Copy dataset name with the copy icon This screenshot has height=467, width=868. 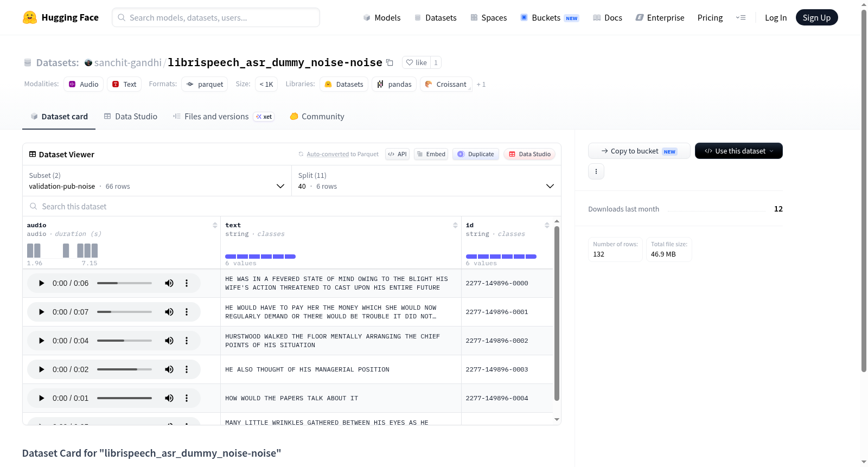tap(390, 62)
